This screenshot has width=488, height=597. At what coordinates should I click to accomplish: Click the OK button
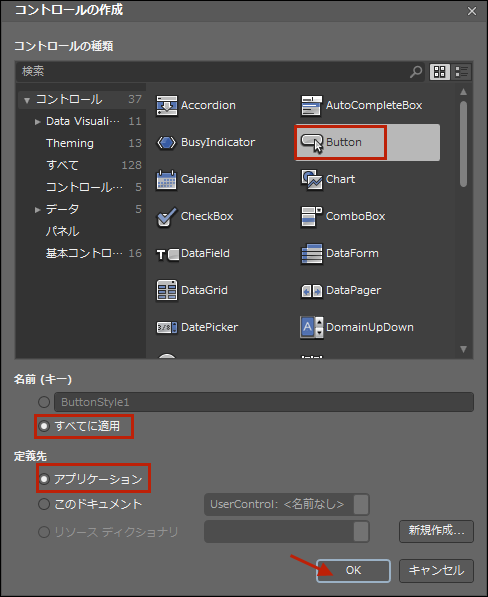pos(353,570)
